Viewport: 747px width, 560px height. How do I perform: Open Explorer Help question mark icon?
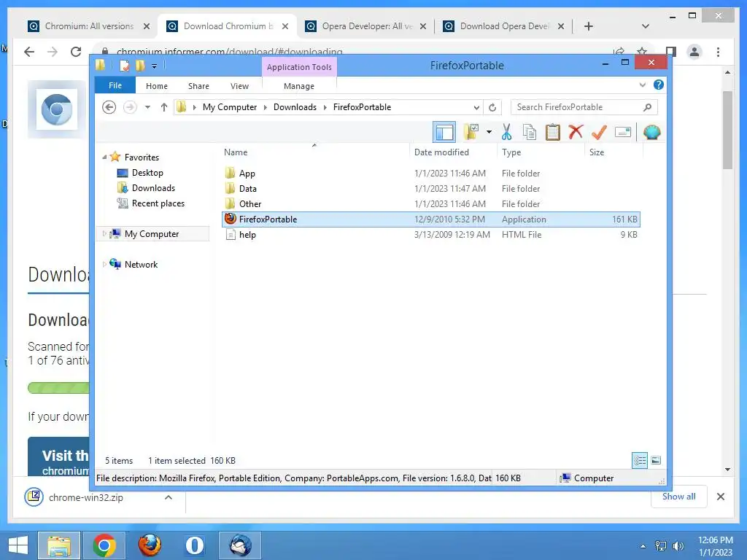point(659,85)
